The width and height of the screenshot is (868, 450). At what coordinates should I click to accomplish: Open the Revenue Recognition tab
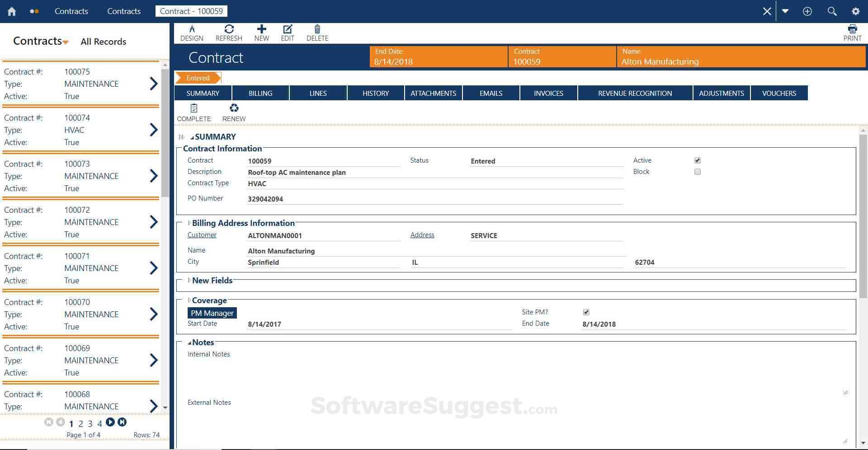(635, 93)
